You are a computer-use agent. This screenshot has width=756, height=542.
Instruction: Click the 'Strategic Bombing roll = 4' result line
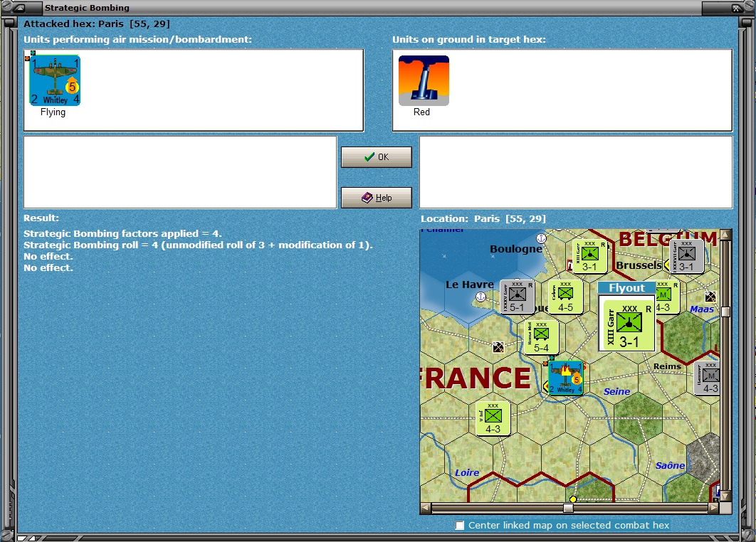coord(198,245)
